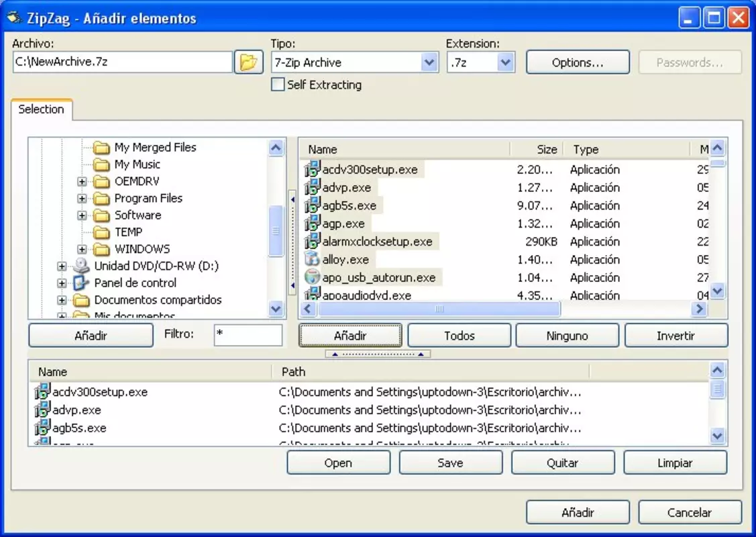756x537 pixels.
Task: Click the ZipZag app icon in title bar
Action: (15, 18)
